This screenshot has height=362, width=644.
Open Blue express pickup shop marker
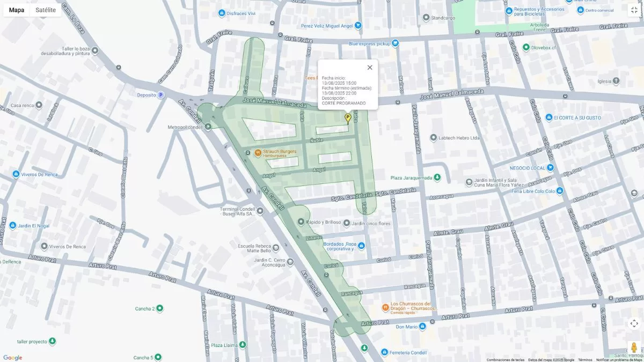395,43
